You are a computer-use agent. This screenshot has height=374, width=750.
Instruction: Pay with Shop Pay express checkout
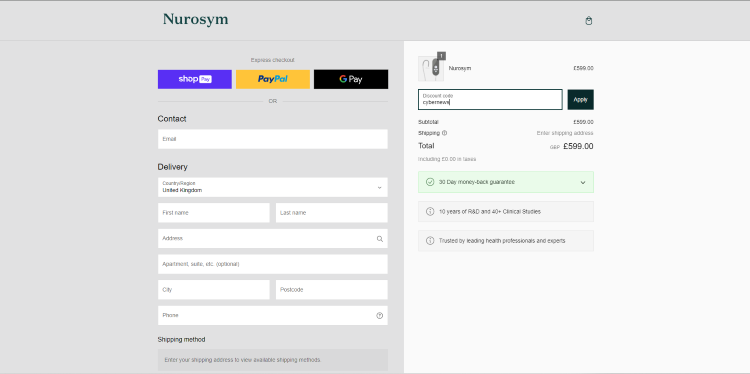(195, 79)
